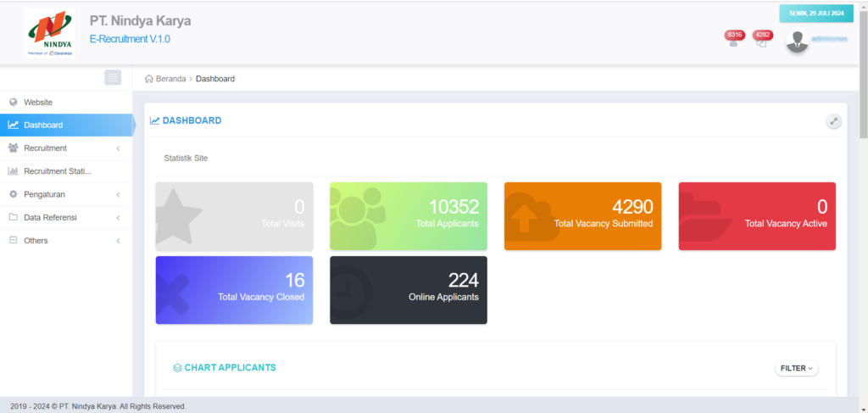Open the notification icon showing 4282
Viewport: 868px width, 413px height.
(x=761, y=41)
